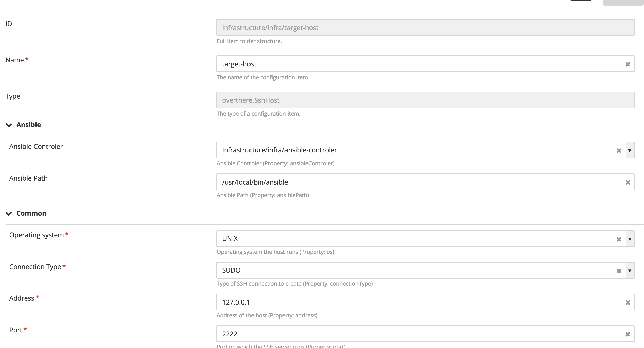This screenshot has height=348, width=644.
Task: Clear the Connection Type value X icon
Action: click(619, 271)
